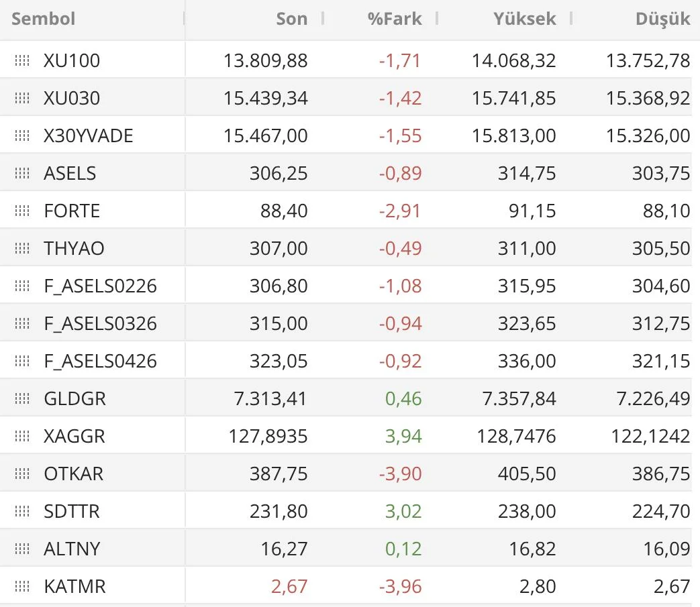The width and height of the screenshot is (700, 607).
Task: Click the grip icon beside F_ASELS0326
Action: [22, 323]
